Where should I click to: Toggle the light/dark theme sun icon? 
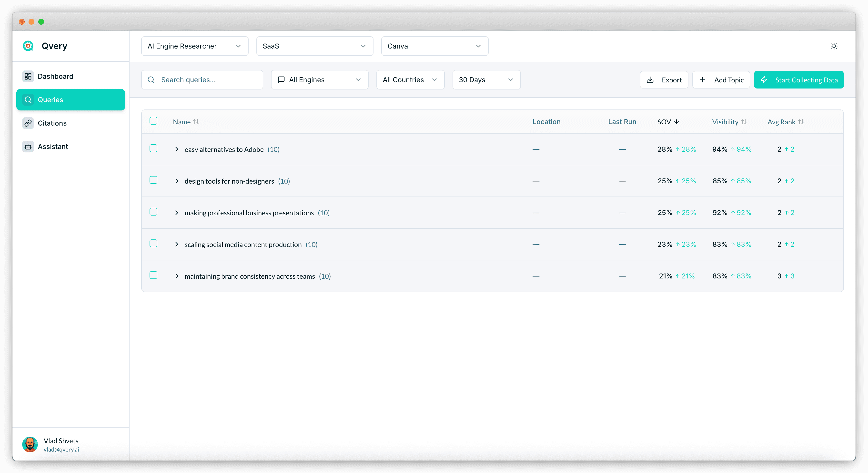(834, 46)
